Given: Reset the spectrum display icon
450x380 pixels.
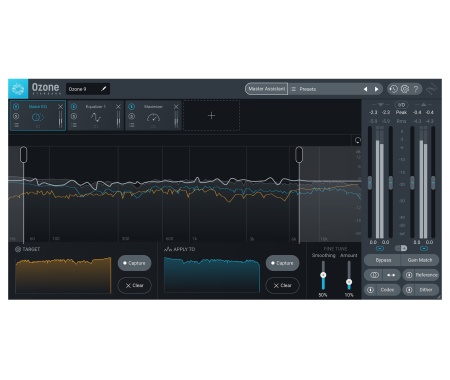Looking at the screenshot, I should 357,140.
